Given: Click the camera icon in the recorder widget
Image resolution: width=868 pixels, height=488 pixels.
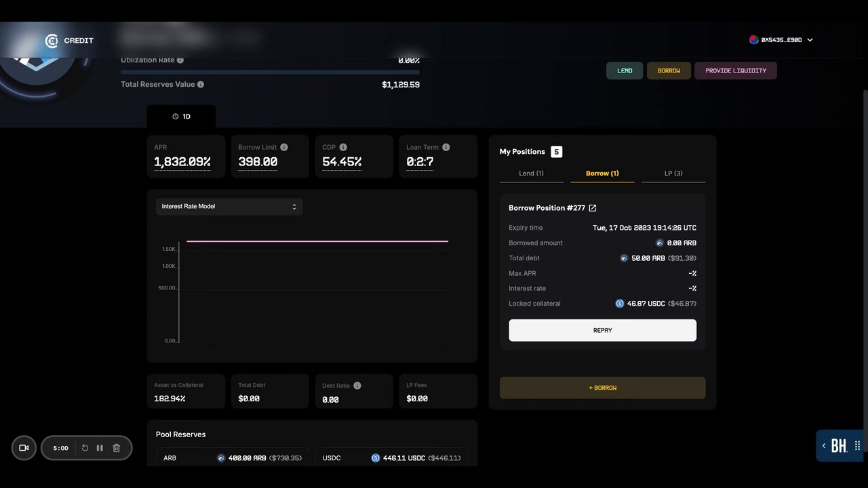Looking at the screenshot, I should pyautogui.click(x=24, y=448).
